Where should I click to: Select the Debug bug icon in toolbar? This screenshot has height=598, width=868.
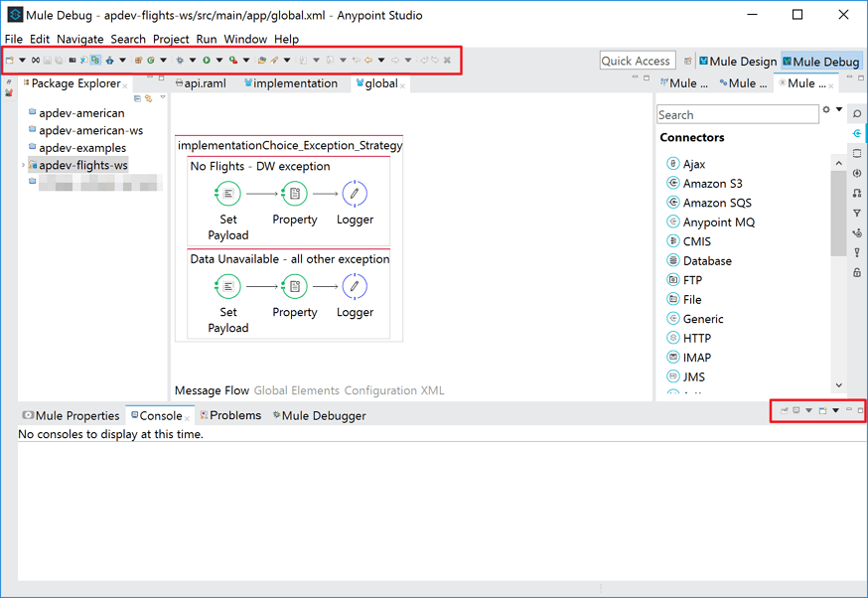tap(180, 61)
